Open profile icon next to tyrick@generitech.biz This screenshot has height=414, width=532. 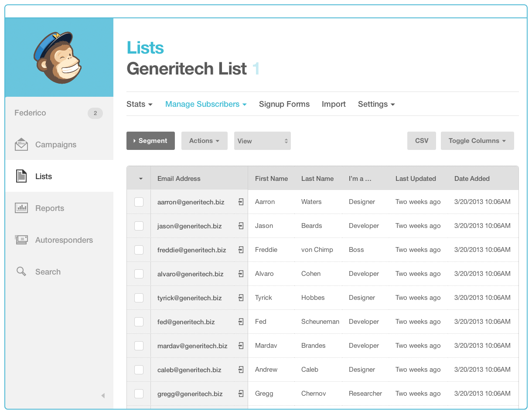tap(241, 298)
